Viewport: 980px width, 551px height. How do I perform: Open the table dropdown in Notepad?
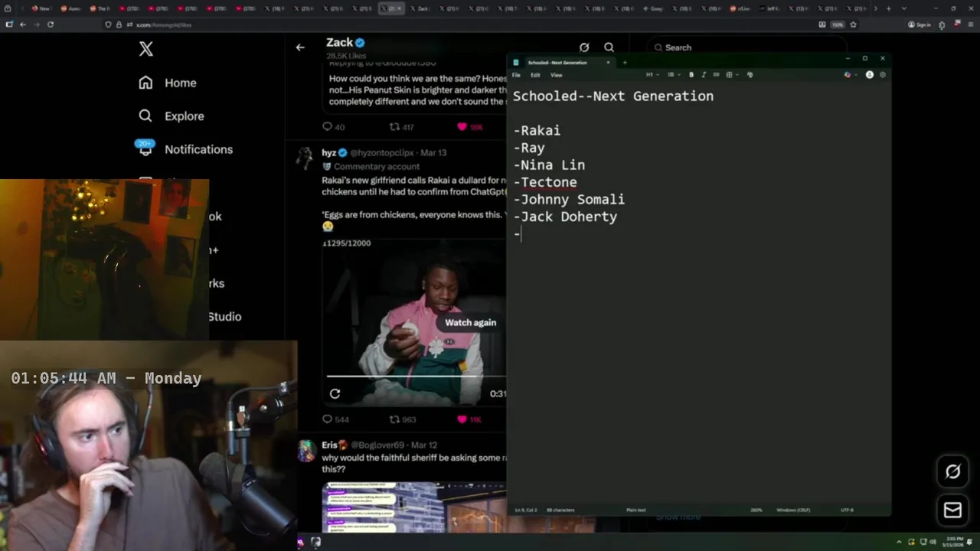[x=731, y=75]
